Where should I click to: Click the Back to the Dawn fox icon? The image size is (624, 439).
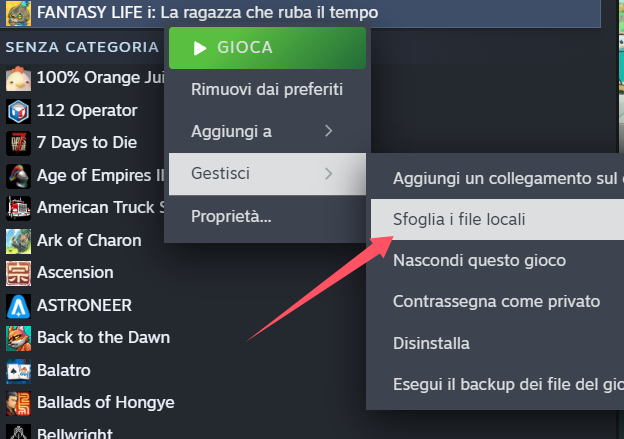coord(18,338)
